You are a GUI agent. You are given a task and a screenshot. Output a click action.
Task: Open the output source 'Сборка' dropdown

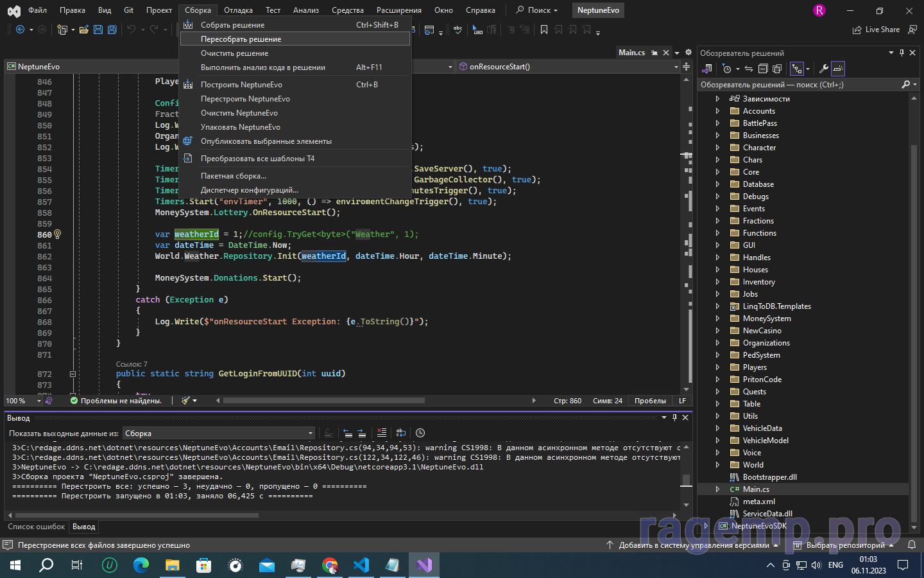[x=219, y=433]
